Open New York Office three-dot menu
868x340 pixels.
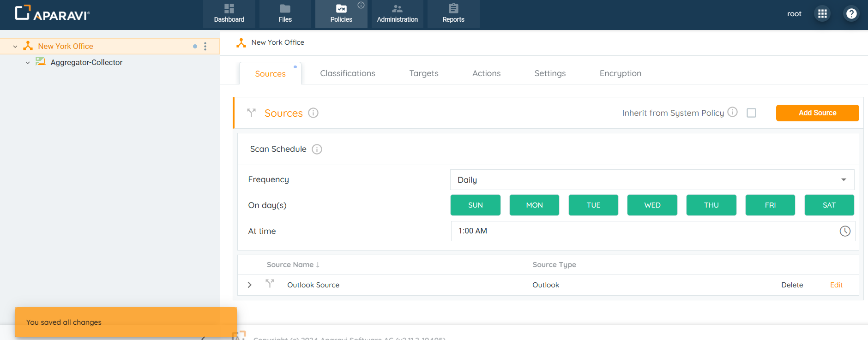pos(205,46)
